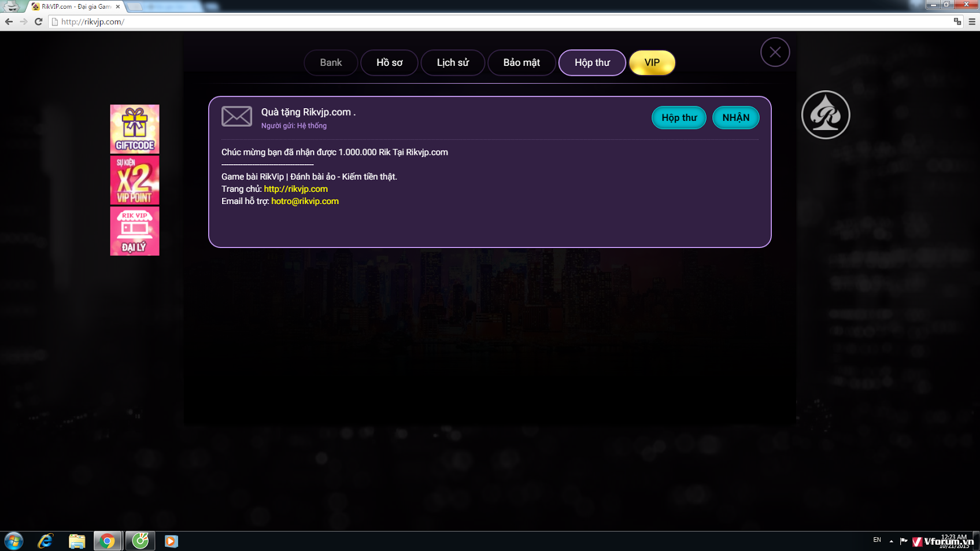This screenshot has height=551, width=980.
Task: Click the message title Quà tặng Rikvjp.com
Action: click(308, 112)
